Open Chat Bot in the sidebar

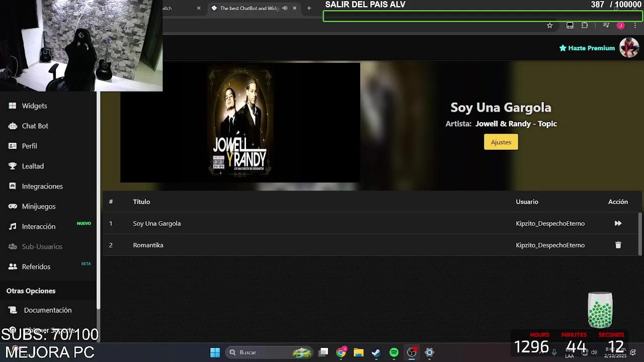click(x=35, y=126)
